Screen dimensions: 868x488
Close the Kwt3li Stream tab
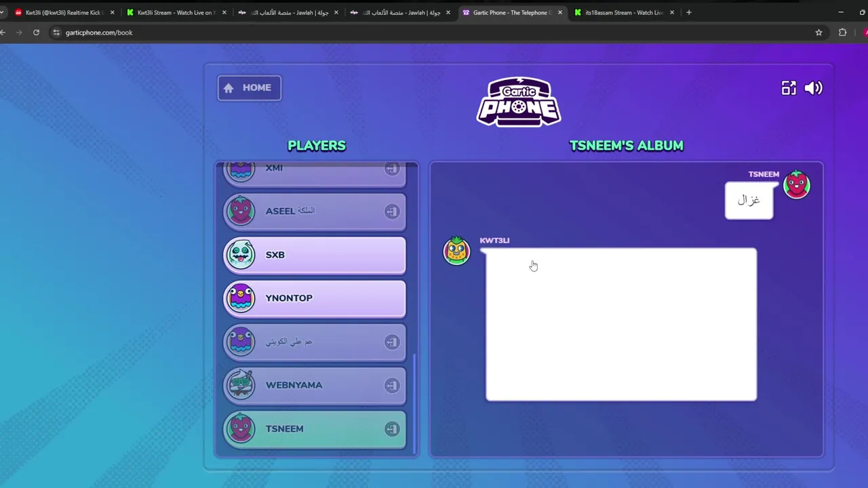pos(224,12)
